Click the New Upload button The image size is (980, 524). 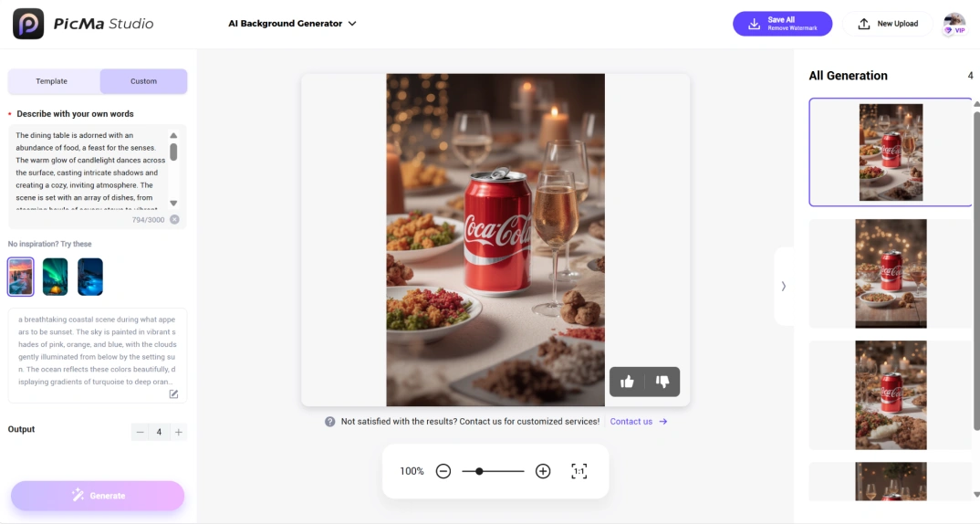coord(888,24)
